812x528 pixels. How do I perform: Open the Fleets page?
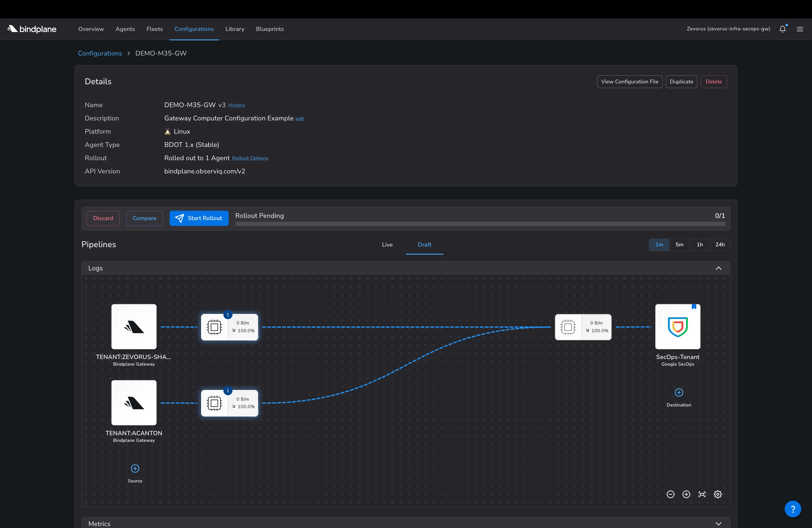(x=155, y=29)
